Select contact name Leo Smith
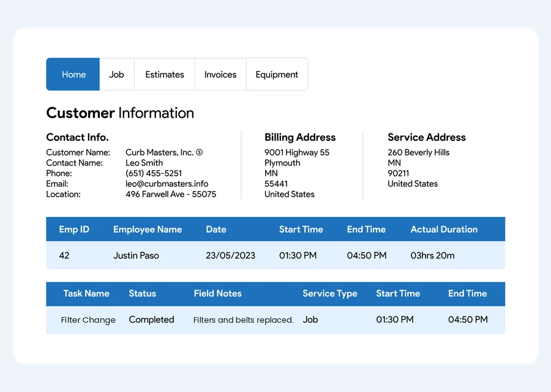Screen dimensions: 551x392 (x=144, y=163)
